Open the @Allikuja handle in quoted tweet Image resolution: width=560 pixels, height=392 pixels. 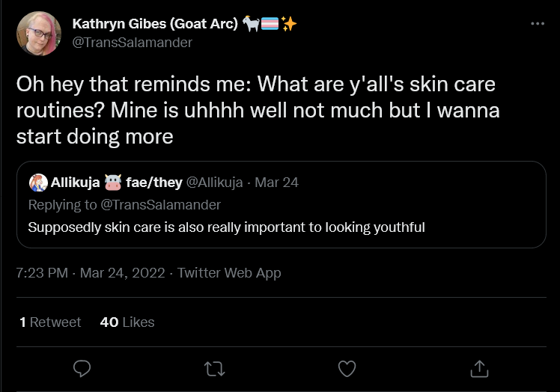pyautogui.click(x=215, y=183)
